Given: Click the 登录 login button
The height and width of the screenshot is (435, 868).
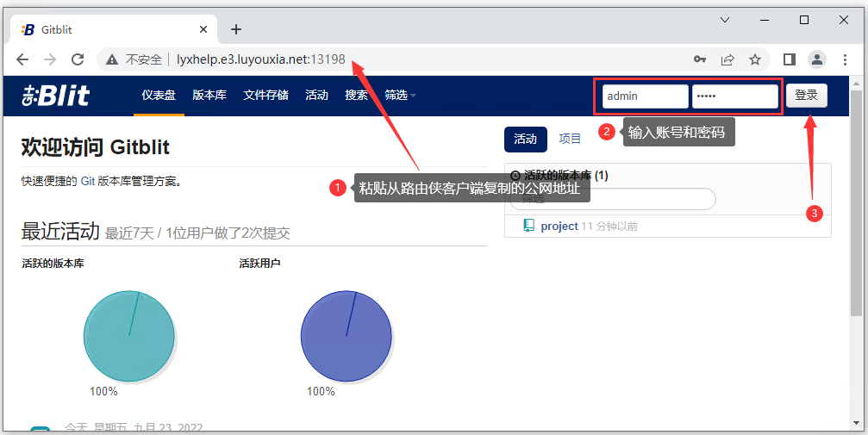Looking at the screenshot, I should 807,96.
